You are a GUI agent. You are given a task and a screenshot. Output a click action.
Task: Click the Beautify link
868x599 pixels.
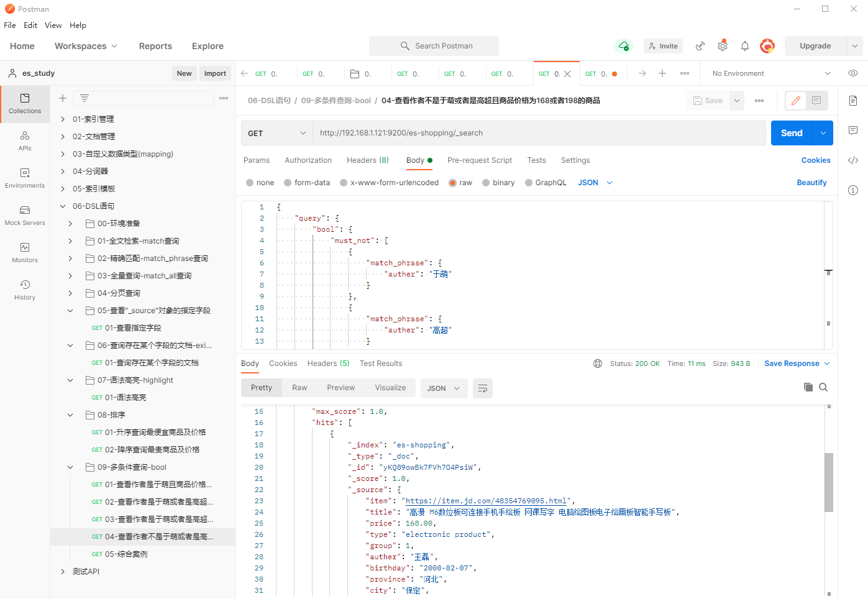[811, 183]
